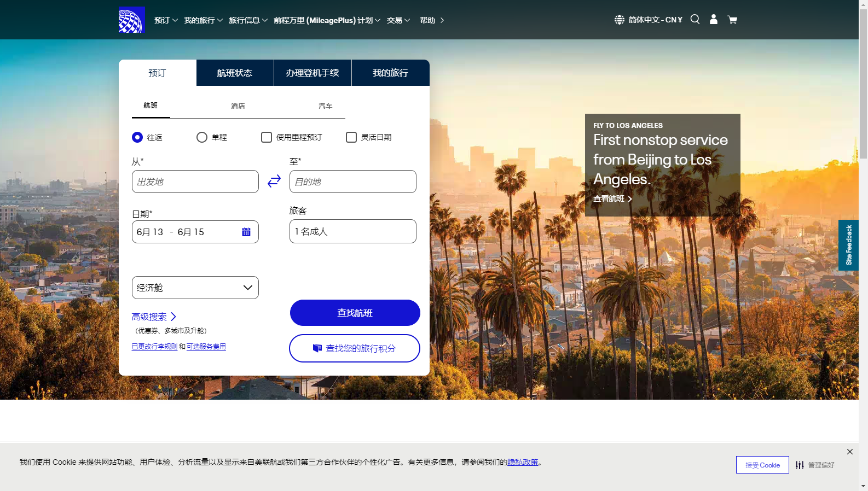Enable the 使用里程预订 checkbox
Viewport: 868px width, 491px height.
(x=267, y=137)
